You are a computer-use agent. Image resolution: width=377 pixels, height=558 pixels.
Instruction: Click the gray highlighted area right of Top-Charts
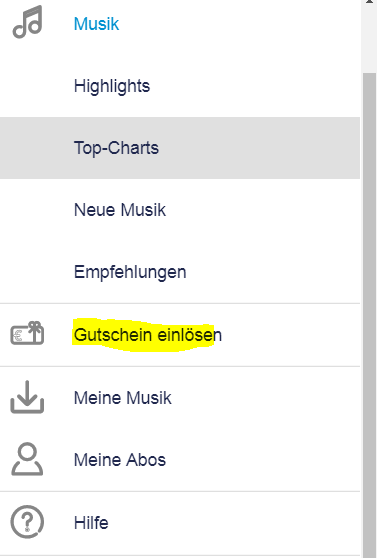pyautogui.click(x=259, y=148)
